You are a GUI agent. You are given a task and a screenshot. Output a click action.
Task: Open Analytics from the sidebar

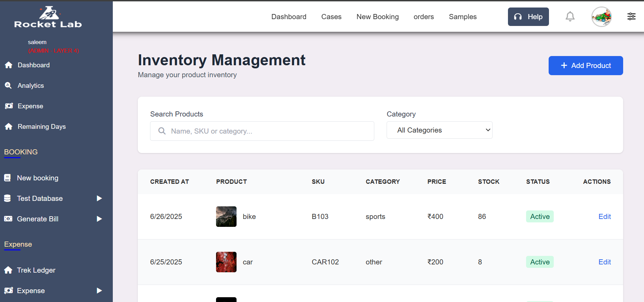[x=30, y=85]
